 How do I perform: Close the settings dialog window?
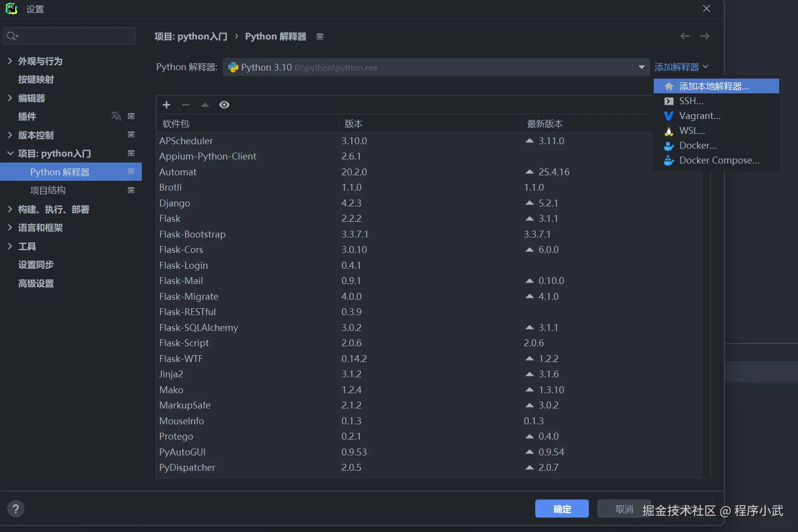pyautogui.click(x=707, y=8)
